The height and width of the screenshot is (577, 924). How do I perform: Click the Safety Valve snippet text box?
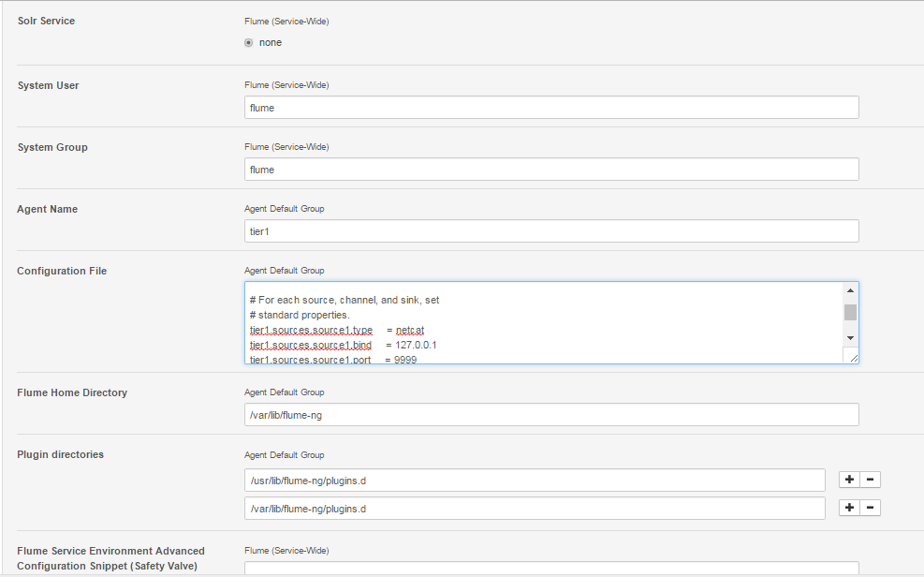pyautogui.click(x=550, y=568)
